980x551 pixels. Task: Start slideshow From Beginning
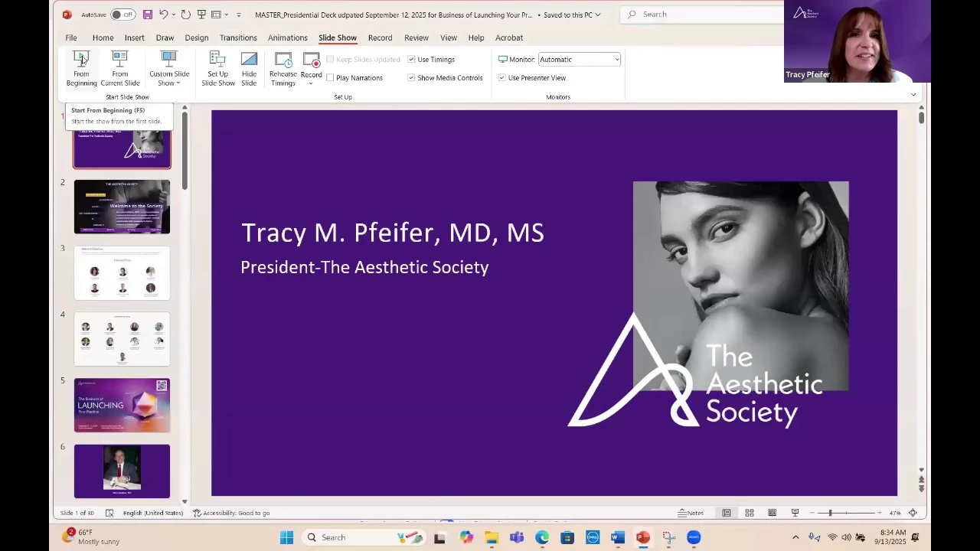[x=81, y=68]
